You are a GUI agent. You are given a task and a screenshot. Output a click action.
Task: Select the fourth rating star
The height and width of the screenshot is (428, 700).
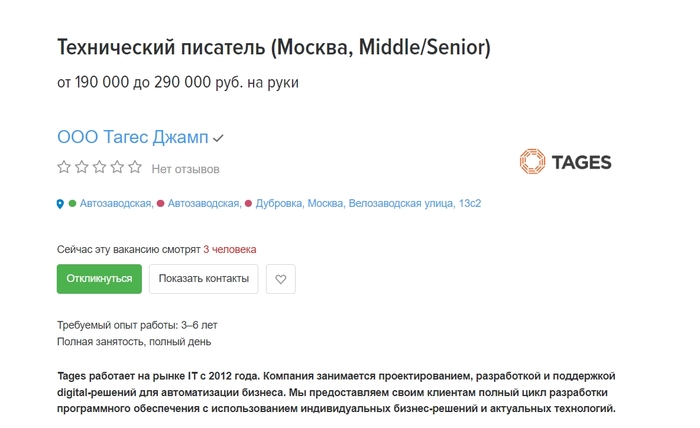pyautogui.click(x=117, y=168)
